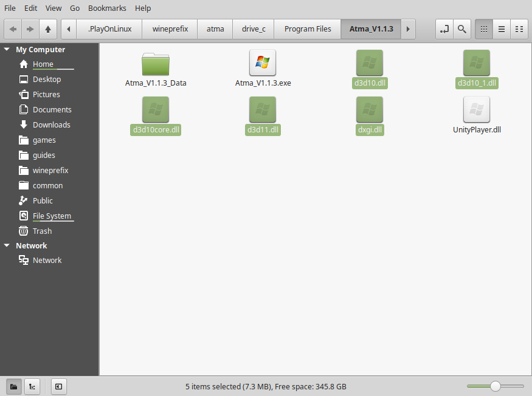Open the Go menu
532x396 pixels.
click(x=75, y=8)
